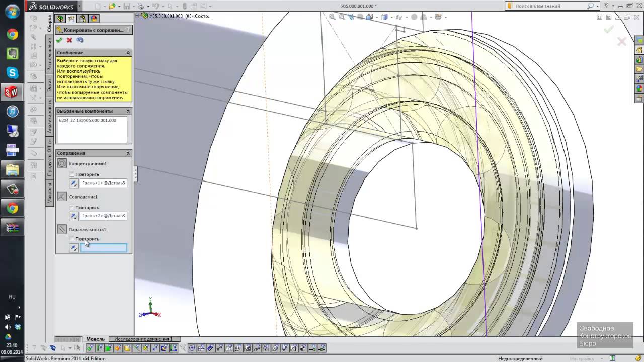Collapse the Сопряжения section
The width and height of the screenshot is (644, 362).
pyautogui.click(x=128, y=153)
